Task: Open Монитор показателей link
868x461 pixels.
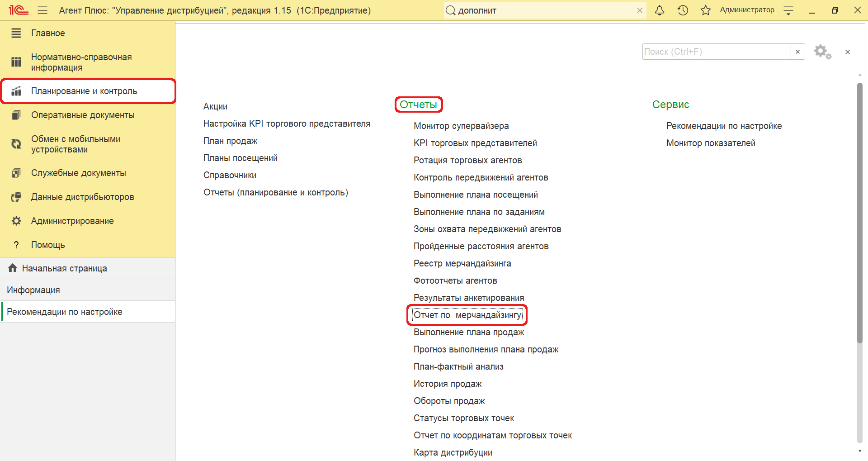Action: (711, 143)
